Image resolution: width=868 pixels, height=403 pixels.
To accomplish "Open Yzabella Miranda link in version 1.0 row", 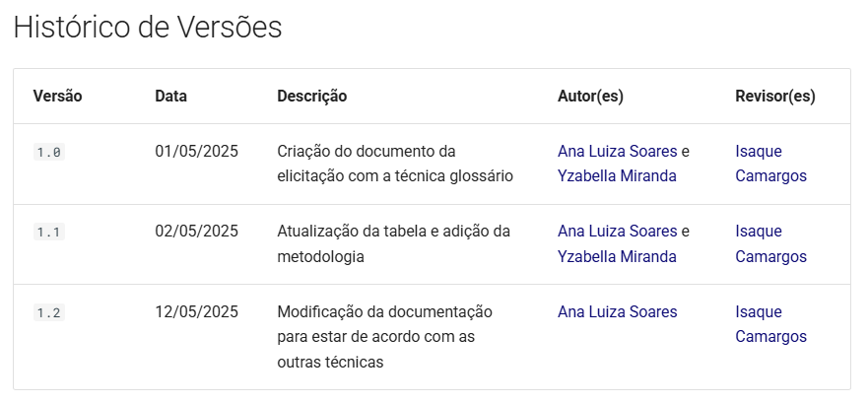I will click(x=617, y=176).
